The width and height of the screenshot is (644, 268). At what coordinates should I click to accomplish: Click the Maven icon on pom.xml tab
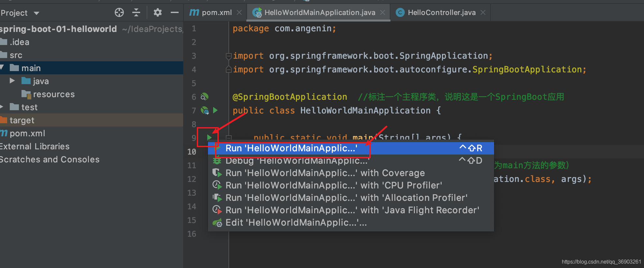pos(194,12)
